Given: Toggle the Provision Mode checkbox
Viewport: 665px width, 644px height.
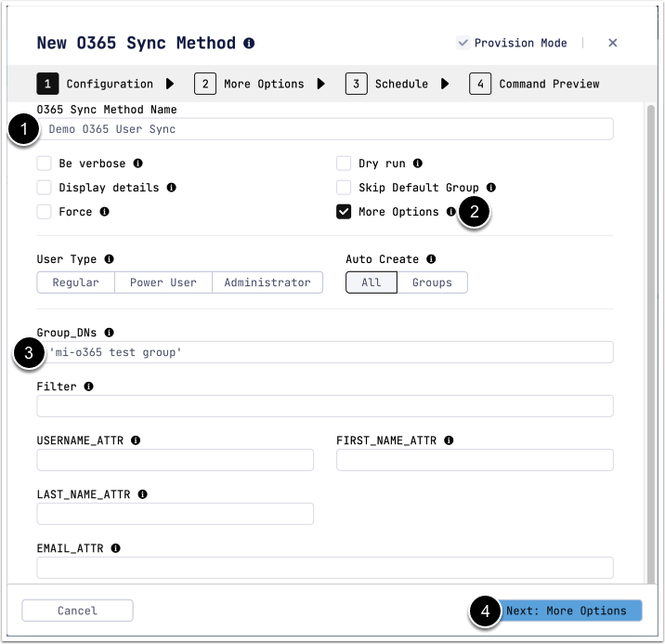Looking at the screenshot, I should tap(463, 43).
